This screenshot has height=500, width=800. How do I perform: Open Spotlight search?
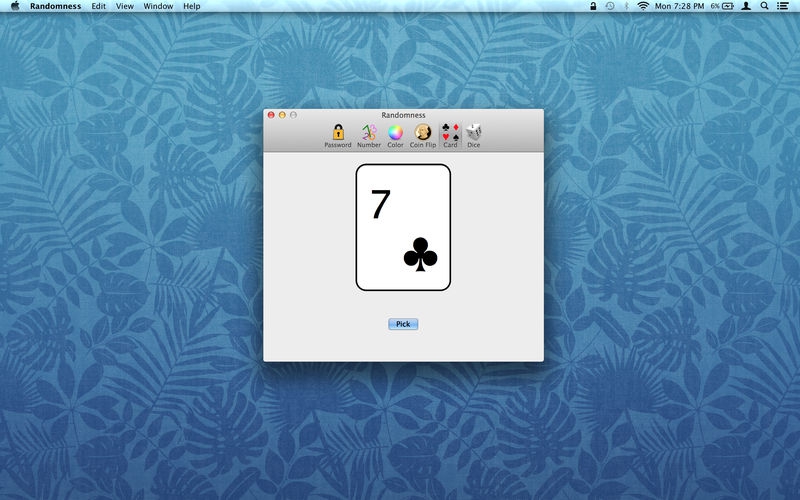pos(764,6)
